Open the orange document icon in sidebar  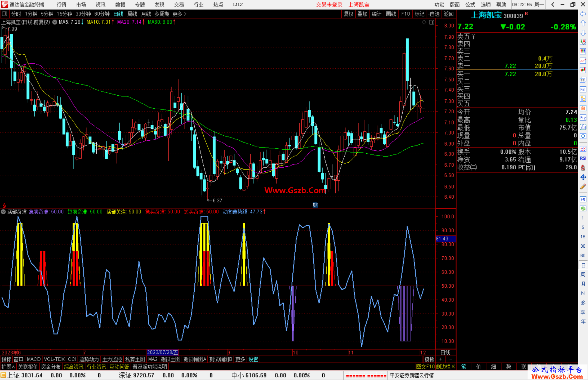coord(583,108)
